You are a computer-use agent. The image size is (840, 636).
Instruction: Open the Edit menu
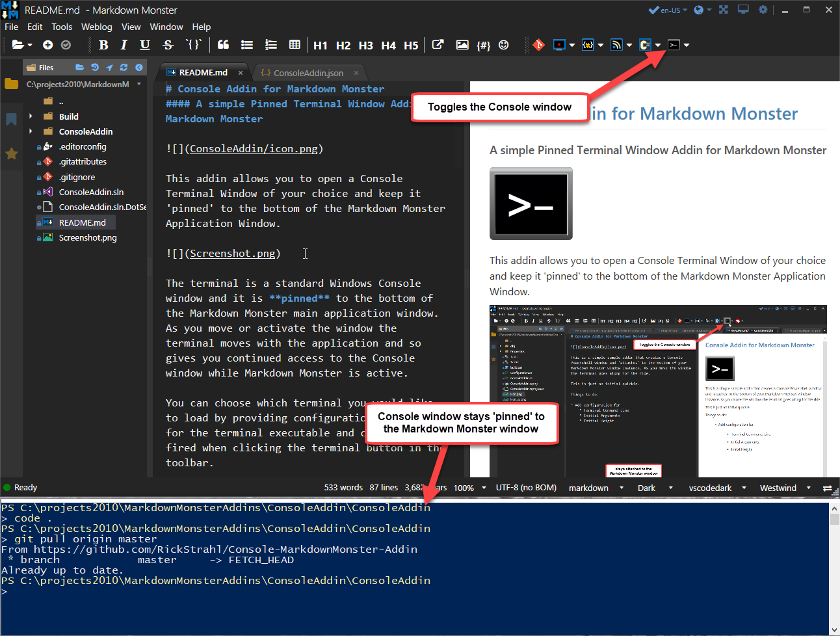click(x=35, y=27)
